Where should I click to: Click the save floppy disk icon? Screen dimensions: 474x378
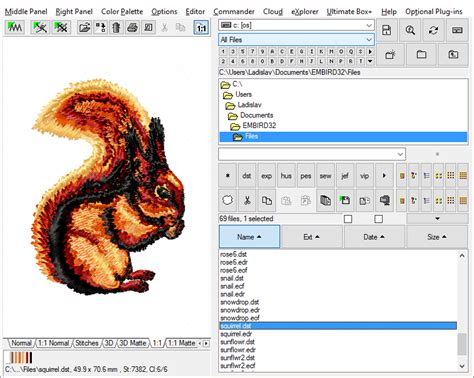[387, 30]
